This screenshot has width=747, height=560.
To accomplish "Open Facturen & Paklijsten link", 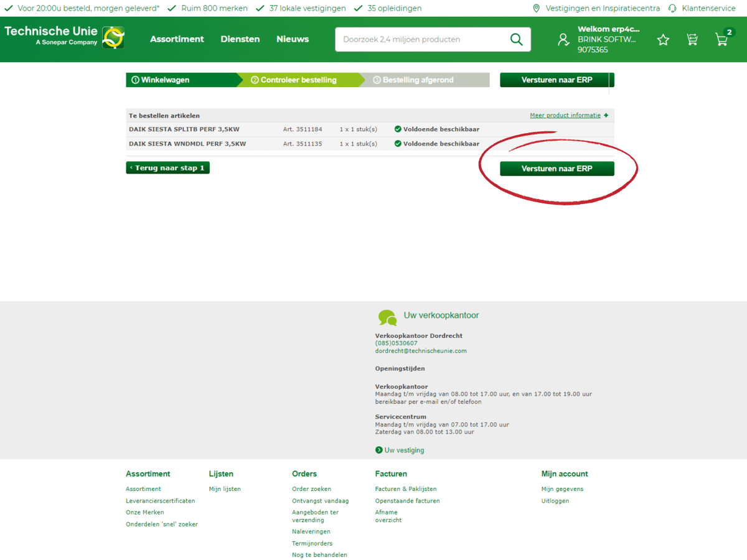I will pyautogui.click(x=406, y=489).
